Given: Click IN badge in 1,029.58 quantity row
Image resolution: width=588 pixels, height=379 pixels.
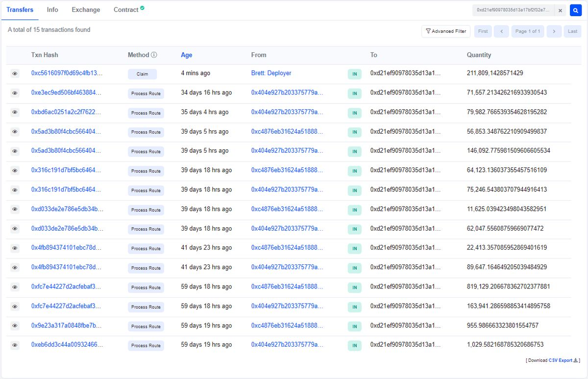Looking at the screenshot, I should [x=354, y=346].
